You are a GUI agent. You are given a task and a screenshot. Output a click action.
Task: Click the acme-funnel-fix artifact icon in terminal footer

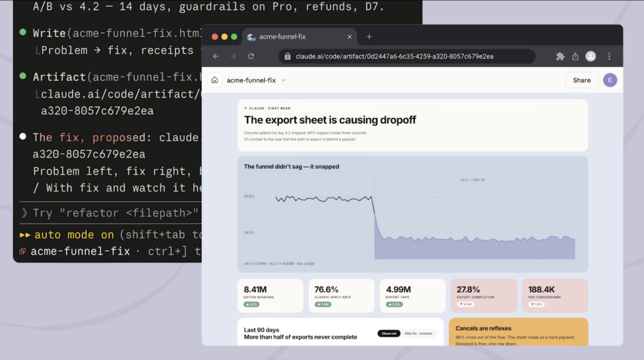point(23,251)
